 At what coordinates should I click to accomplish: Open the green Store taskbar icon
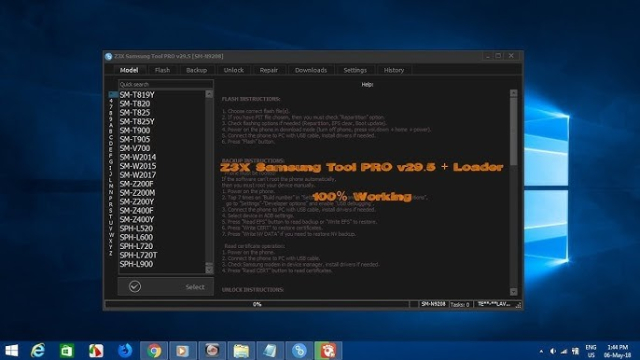point(67,350)
